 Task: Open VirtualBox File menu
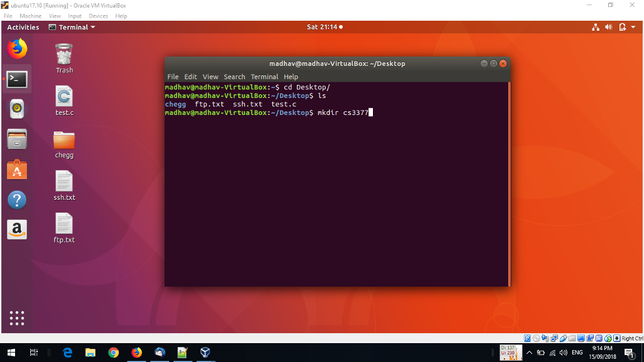tap(8, 16)
